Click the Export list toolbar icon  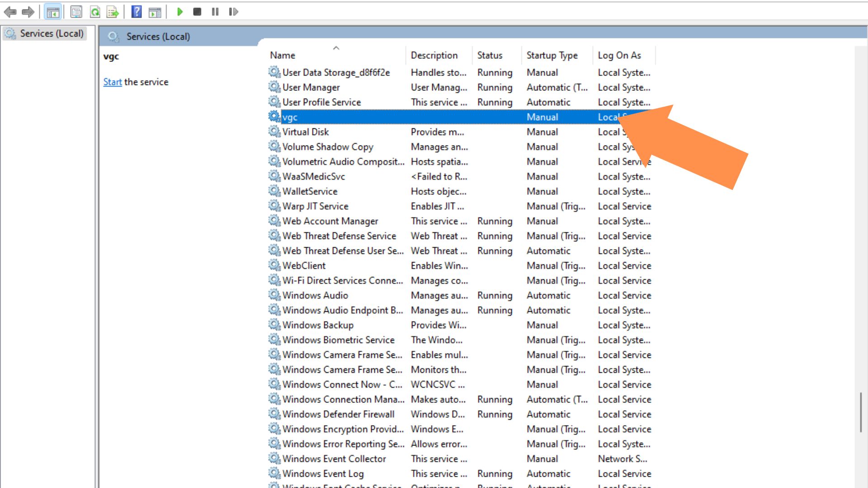pyautogui.click(x=112, y=11)
